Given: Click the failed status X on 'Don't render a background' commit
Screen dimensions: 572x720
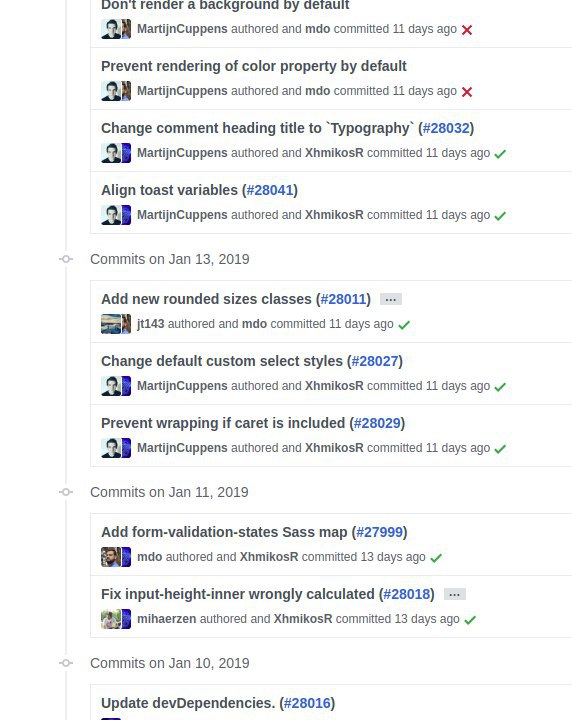Looking at the screenshot, I should click(x=467, y=30).
